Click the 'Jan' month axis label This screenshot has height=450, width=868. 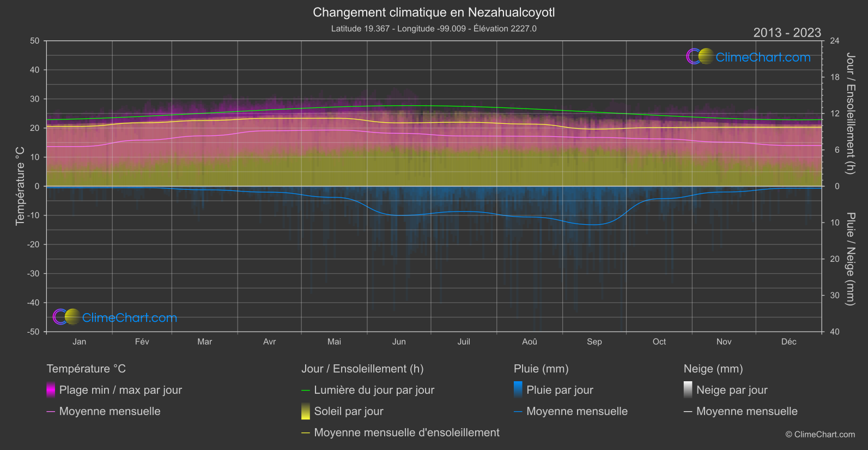click(80, 341)
